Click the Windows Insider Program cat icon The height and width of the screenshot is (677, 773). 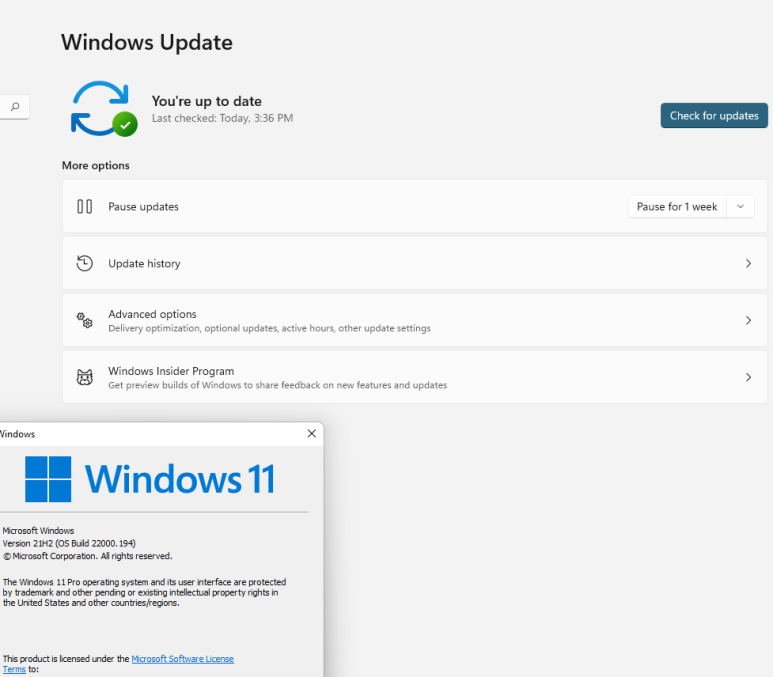click(x=84, y=377)
